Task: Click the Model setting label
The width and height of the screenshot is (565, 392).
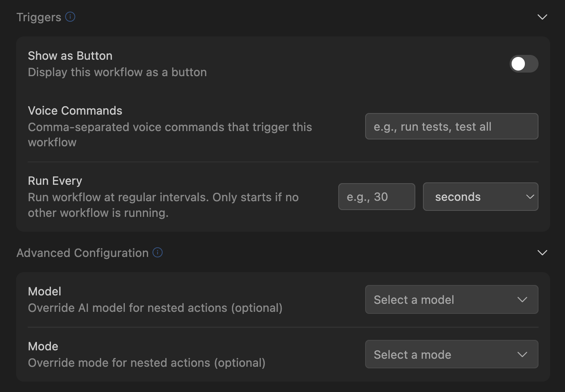Action: tap(45, 291)
